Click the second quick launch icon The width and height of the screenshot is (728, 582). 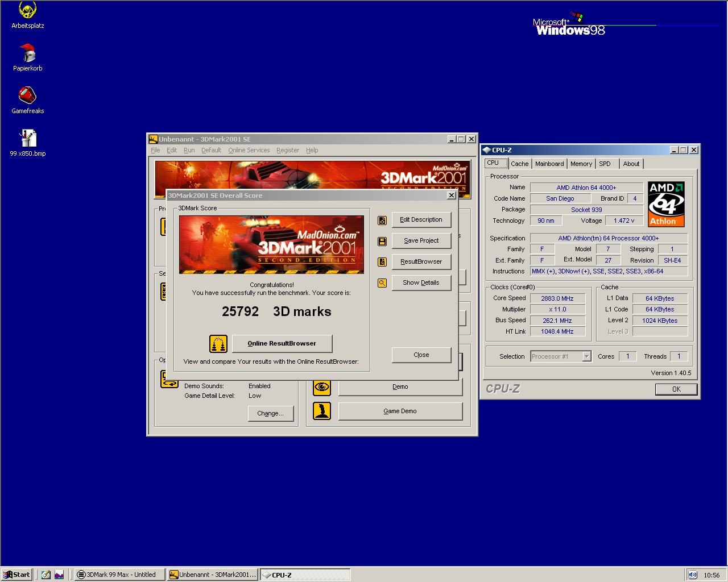(59, 575)
